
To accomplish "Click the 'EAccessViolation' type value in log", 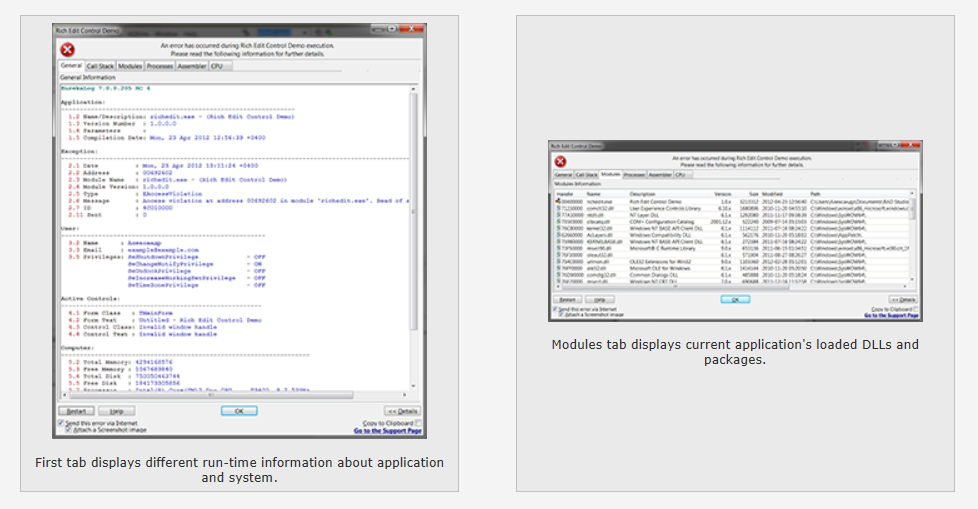I will [x=172, y=194].
